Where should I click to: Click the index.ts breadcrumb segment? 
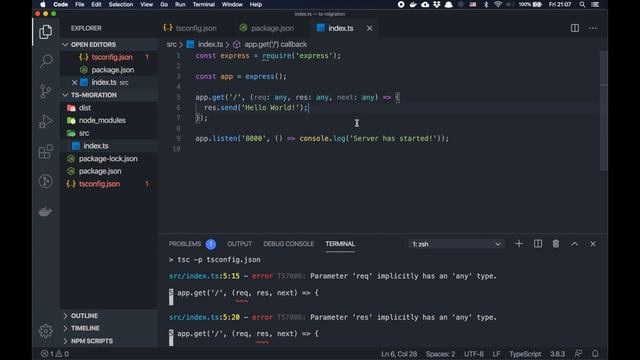(x=210, y=44)
